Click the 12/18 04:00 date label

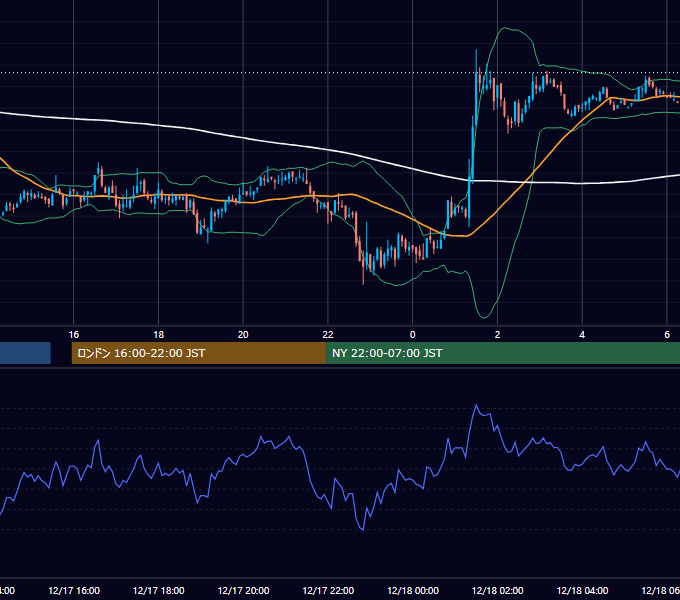click(582, 590)
